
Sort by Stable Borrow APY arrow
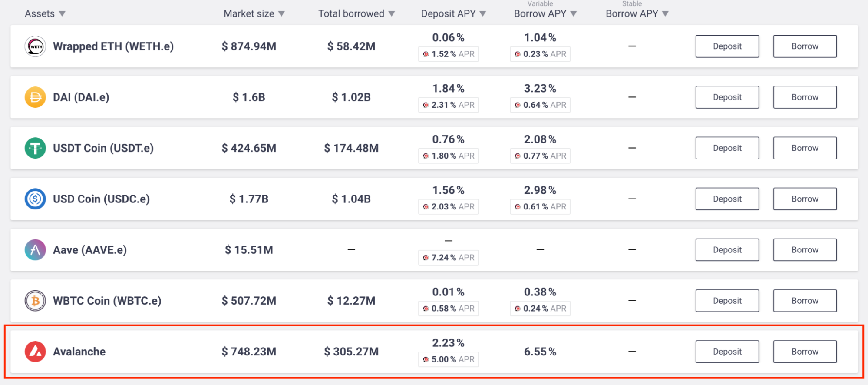[x=665, y=14]
